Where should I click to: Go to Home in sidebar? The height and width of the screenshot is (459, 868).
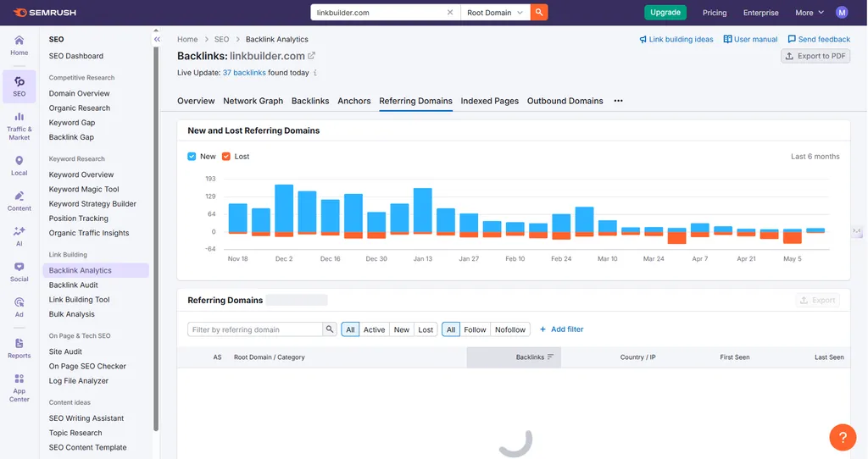point(19,46)
